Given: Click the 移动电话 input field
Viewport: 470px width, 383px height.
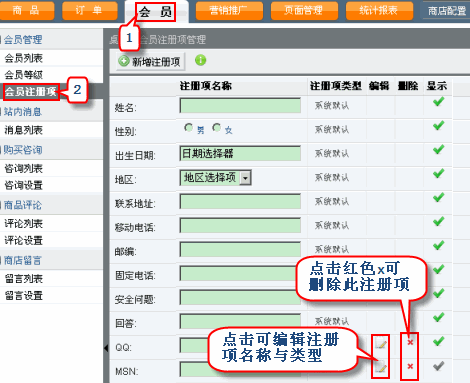Looking at the screenshot, I should [240, 226].
